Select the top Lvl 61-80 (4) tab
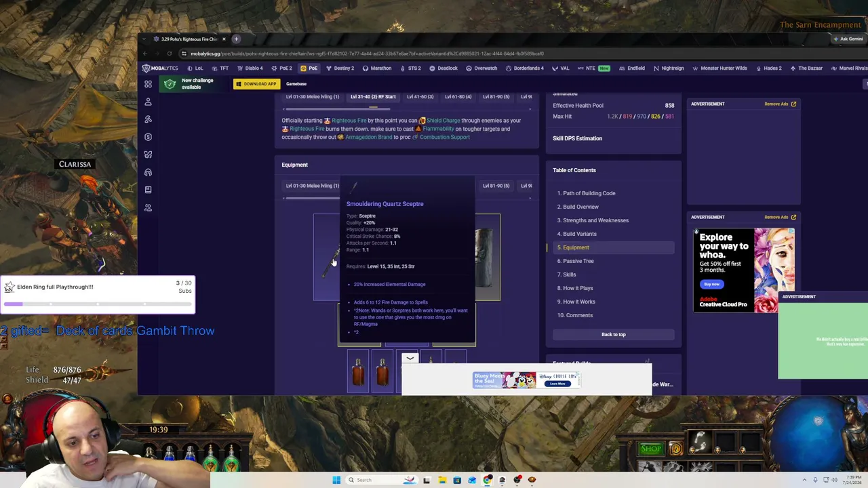The image size is (868, 488). point(458,97)
